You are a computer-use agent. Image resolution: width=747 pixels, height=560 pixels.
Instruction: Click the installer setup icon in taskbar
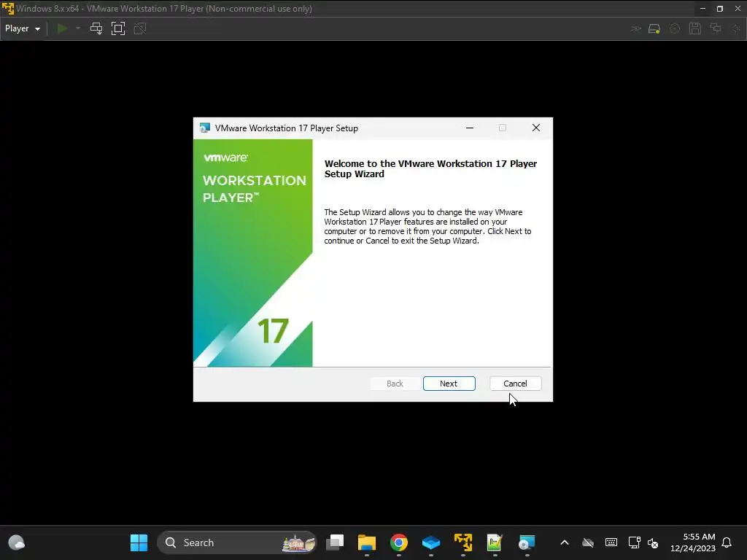pos(527,542)
